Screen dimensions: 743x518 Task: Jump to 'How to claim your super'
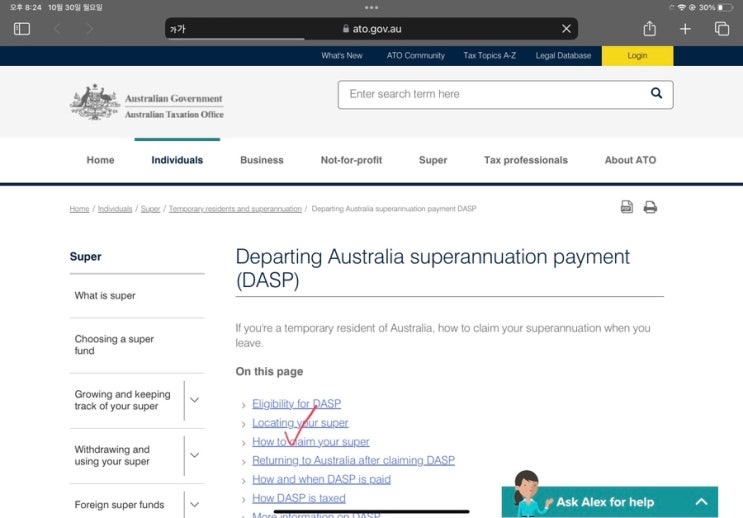pos(310,442)
